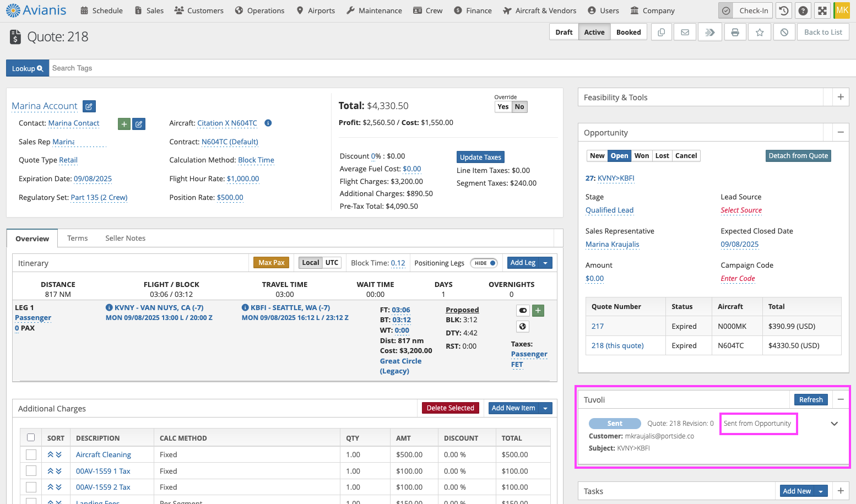
Task: Open the MK user avatar
Action: click(842, 10)
